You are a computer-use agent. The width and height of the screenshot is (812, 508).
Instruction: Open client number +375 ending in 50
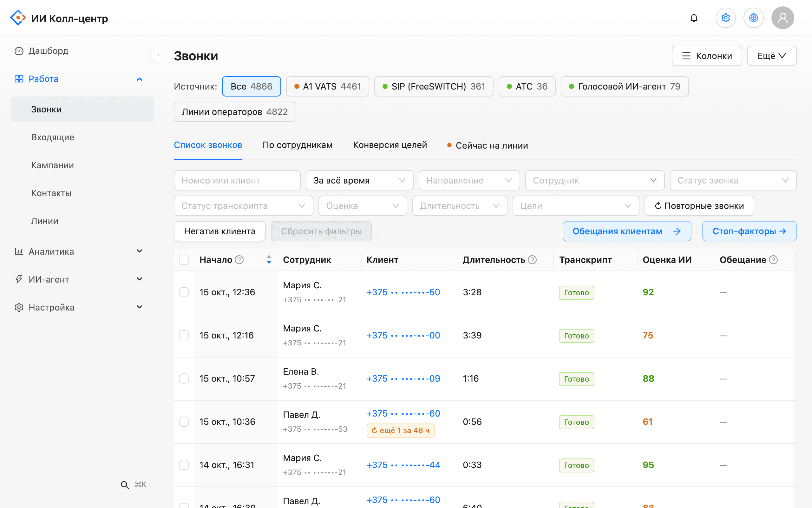pos(403,292)
